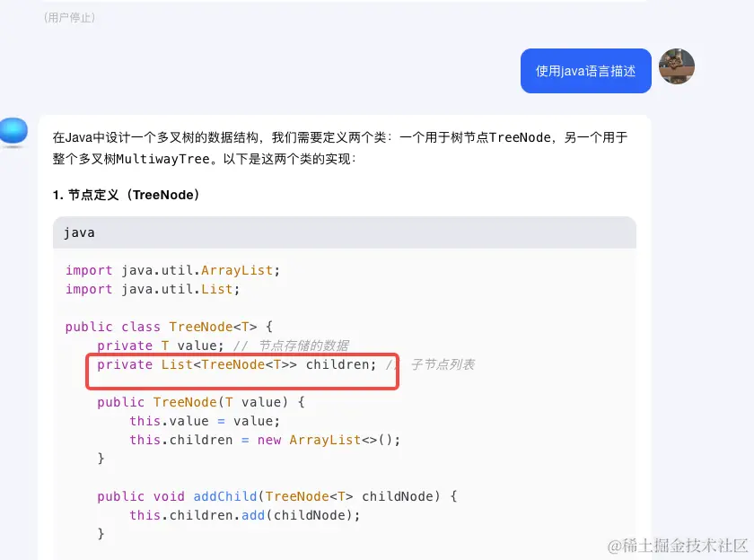Click the blue assistant avatar icon
Viewport: 754px width, 560px height.
14,131
